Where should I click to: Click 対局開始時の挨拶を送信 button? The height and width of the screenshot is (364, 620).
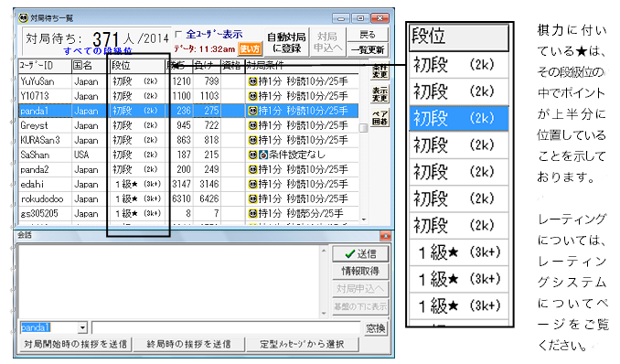click(75, 344)
